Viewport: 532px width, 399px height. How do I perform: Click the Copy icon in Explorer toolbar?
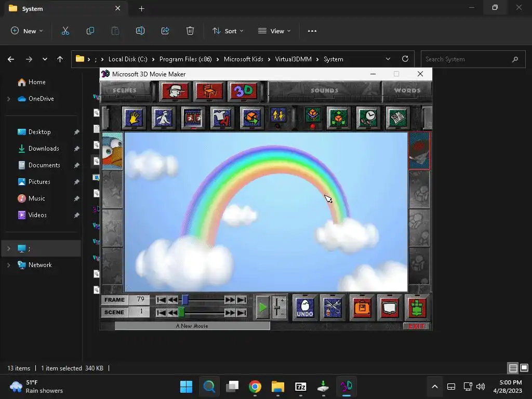pos(90,31)
